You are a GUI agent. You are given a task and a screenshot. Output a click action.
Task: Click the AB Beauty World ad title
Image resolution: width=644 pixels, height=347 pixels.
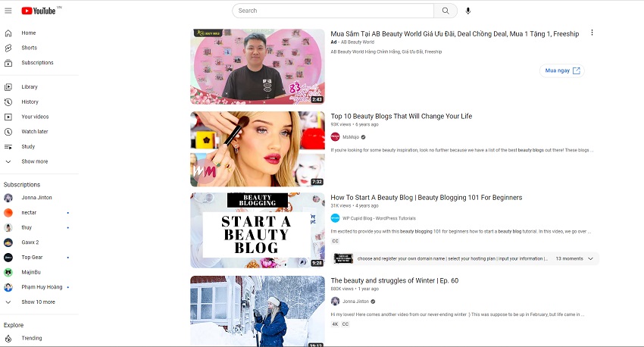pos(455,34)
